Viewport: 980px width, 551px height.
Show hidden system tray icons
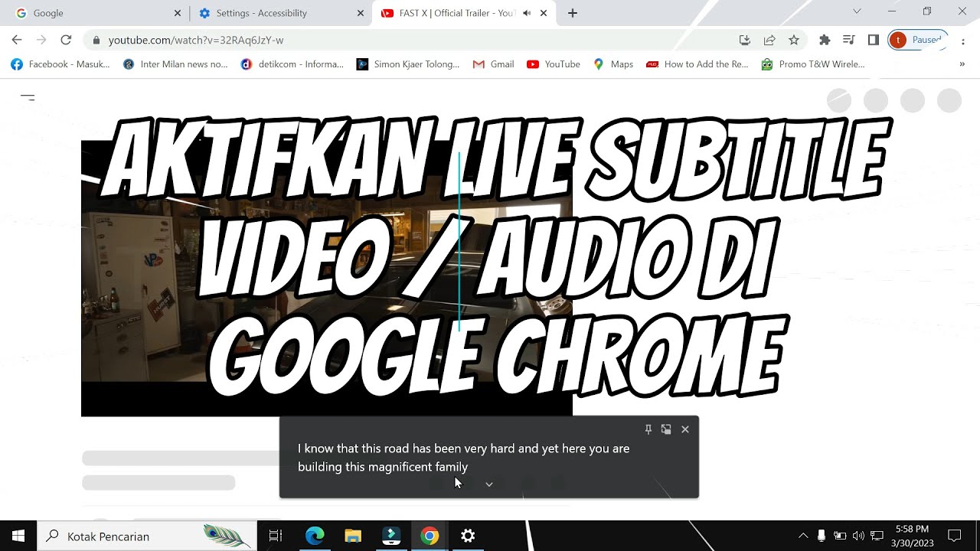coord(803,536)
